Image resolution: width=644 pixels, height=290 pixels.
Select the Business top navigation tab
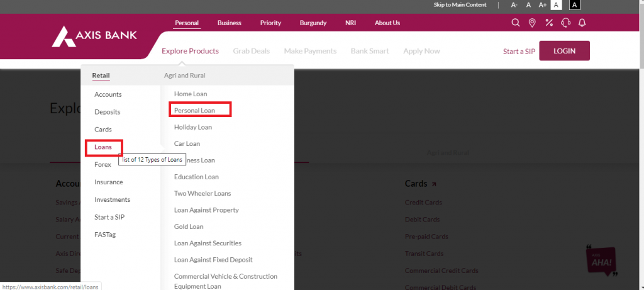[x=229, y=23]
